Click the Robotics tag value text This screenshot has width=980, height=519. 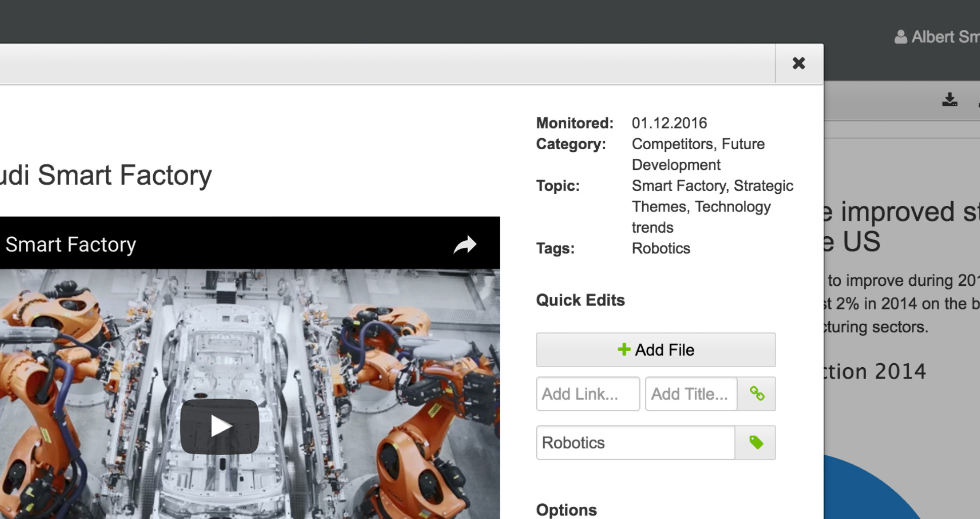pyautogui.click(x=661, y=248)
